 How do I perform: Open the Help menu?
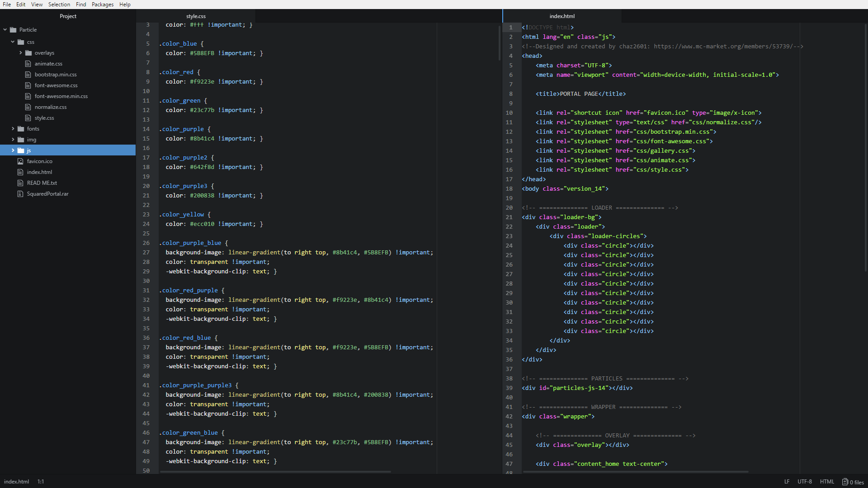(125, 5)
